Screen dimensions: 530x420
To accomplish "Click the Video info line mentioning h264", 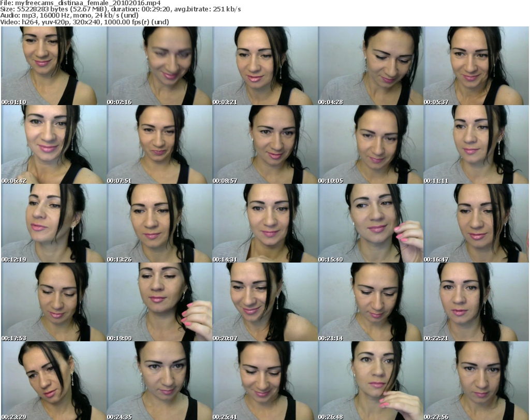I will pyautogui.click(x=84, y=22).
